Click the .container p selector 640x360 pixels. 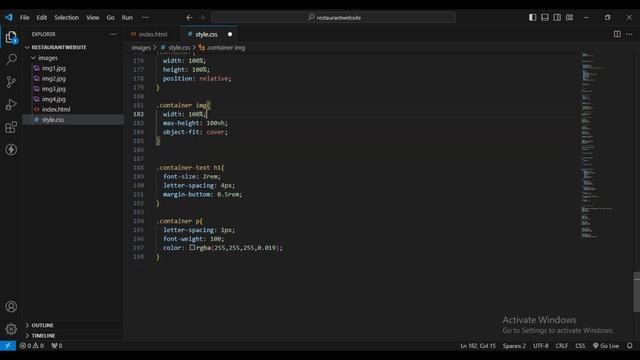179,221
